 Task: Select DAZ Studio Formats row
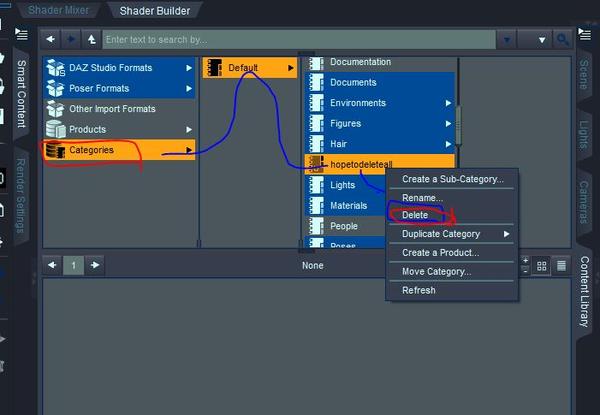coord(119,68)
